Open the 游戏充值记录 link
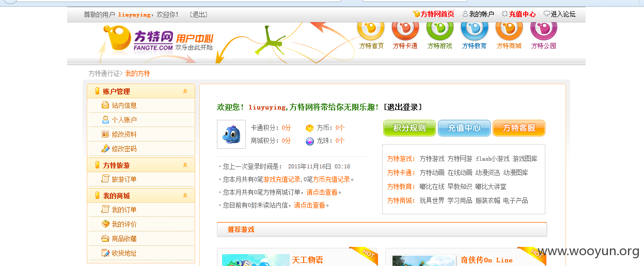644x266 pixels. 282,180
